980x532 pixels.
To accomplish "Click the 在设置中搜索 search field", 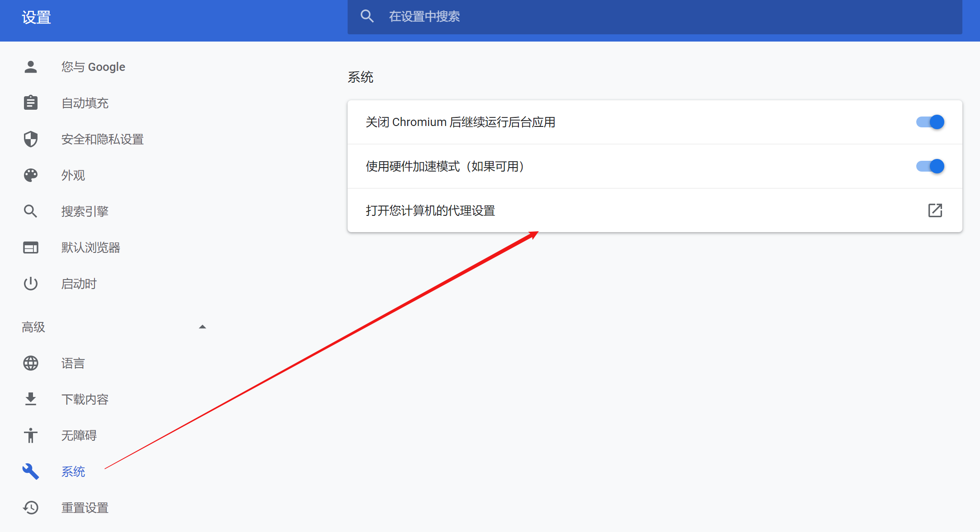I will pos(655,17).
